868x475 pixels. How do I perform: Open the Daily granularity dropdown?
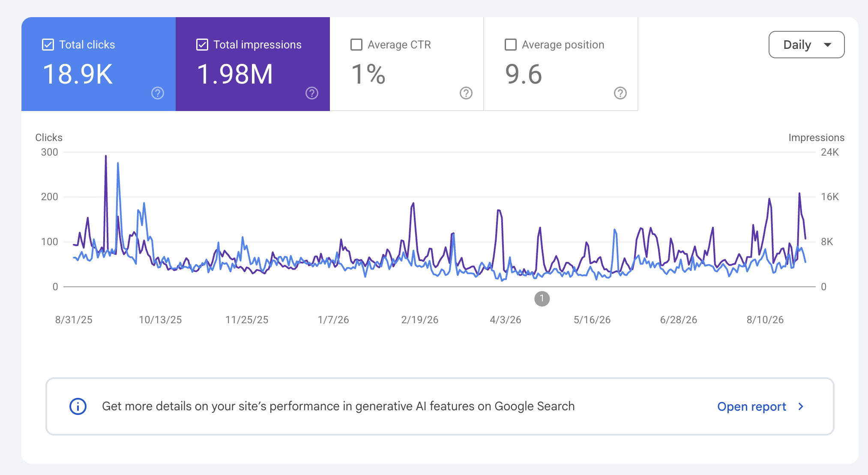[x=806, y=45]
